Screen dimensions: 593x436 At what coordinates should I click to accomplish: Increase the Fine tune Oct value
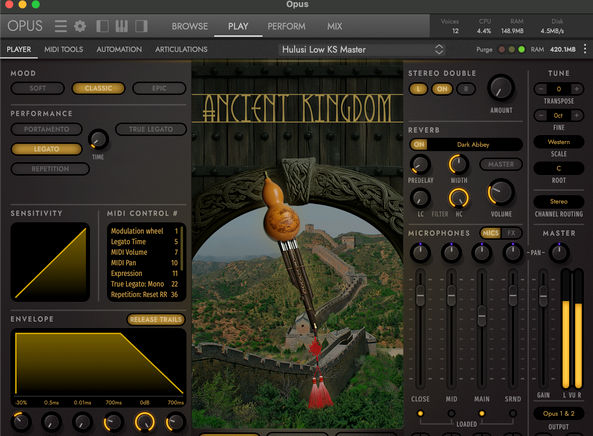tap(576, 115)
